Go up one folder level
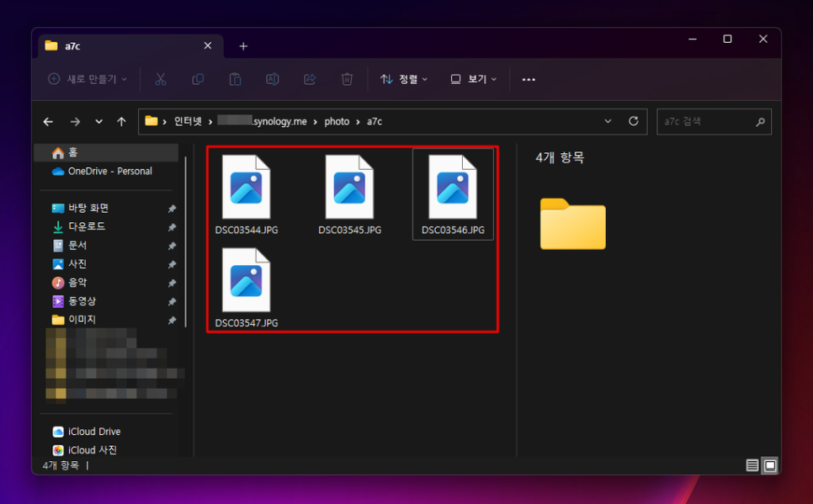 tap(121, 122)
